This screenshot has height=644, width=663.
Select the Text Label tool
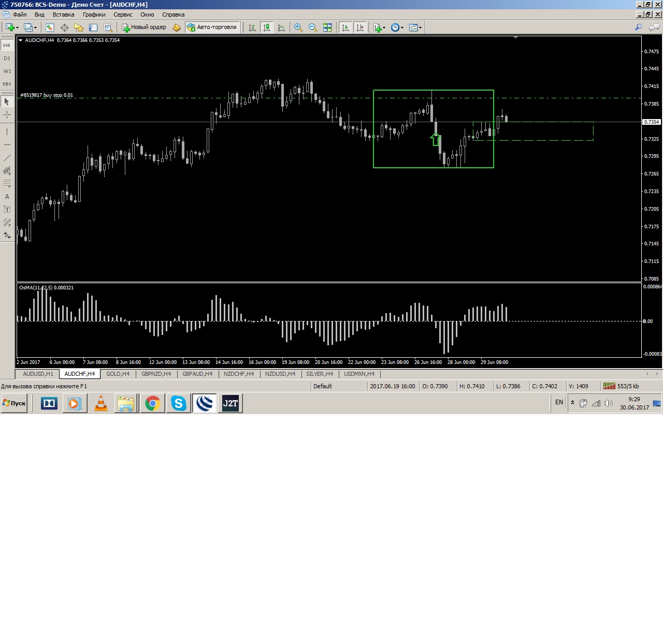(7, 210)
